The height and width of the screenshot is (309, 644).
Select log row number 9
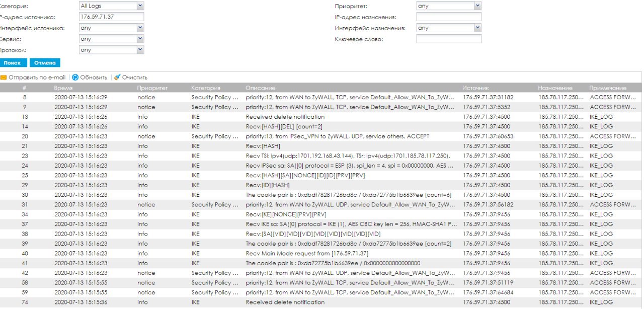(x=321, y=107)
